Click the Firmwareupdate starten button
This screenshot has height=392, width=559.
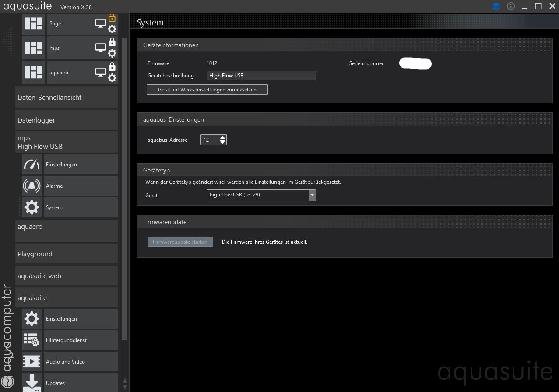click(180, 242)
